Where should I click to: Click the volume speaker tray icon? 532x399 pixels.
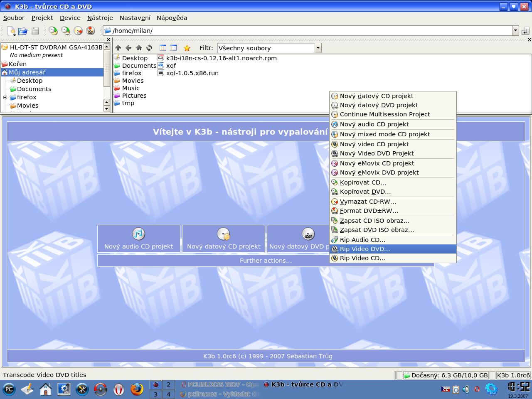pyautogui.click(x=466, y=389)
